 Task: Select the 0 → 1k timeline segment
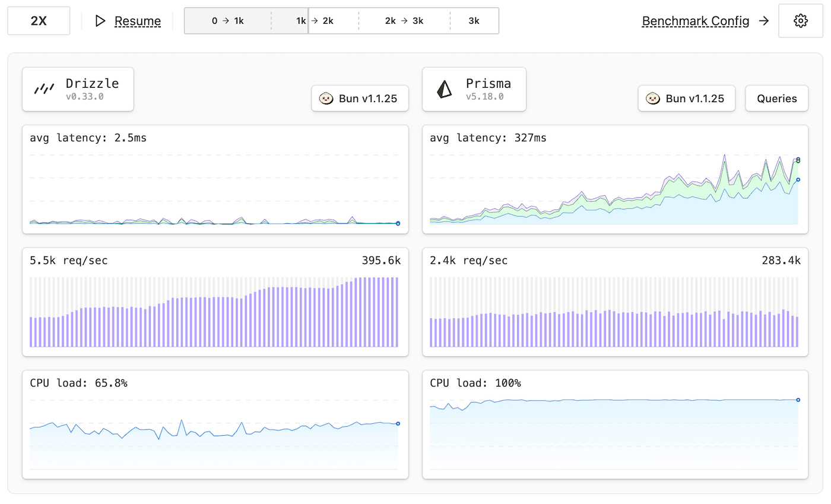click(228, 21)
